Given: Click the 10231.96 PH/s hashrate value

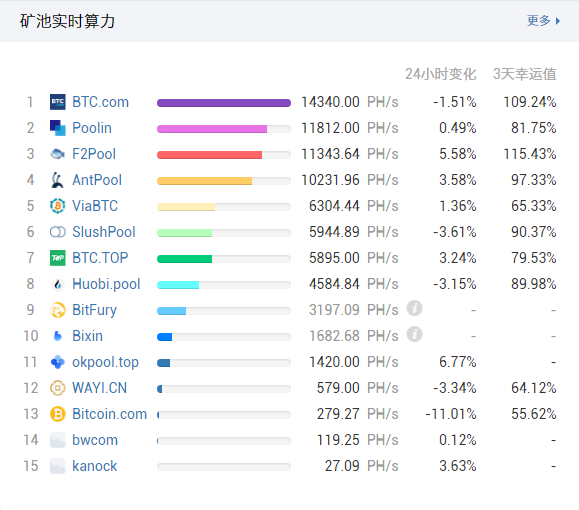Looking at the screenshot, I should coord(350,180).
